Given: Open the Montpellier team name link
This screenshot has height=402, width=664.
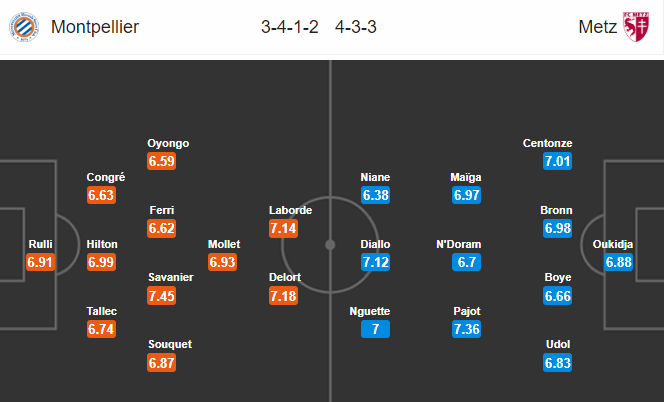Looking at the screenshot, I should click(95, 27).
